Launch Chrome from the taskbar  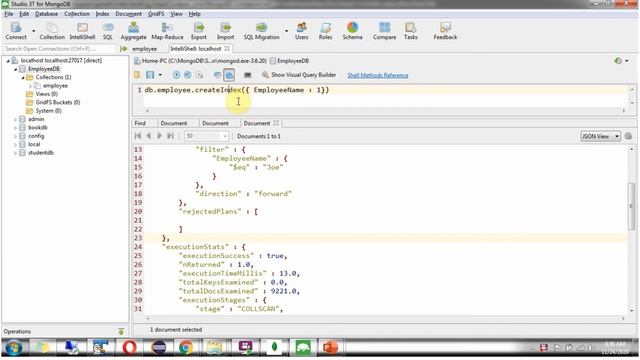click(x=186, y=348)
